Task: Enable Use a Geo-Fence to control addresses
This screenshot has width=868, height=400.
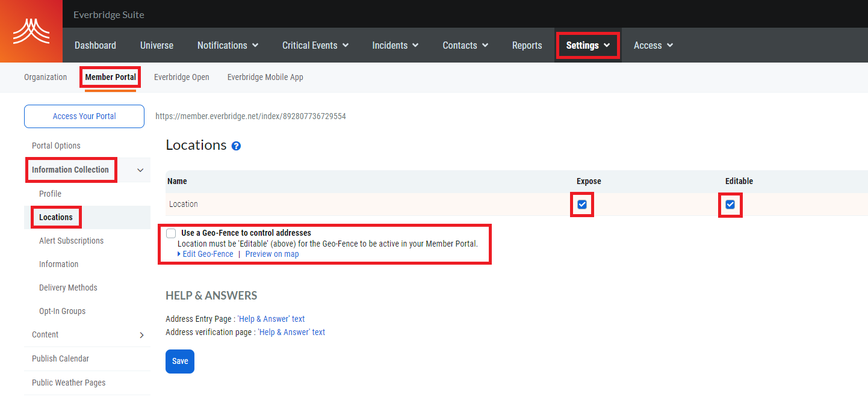Action: [x=171, y=233]
